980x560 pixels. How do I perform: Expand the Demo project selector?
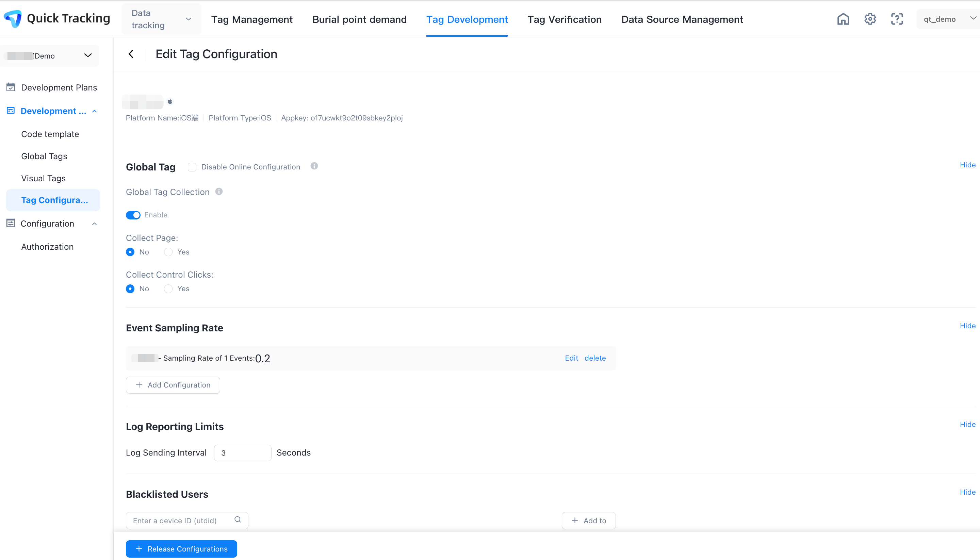(x=50, y=56)
